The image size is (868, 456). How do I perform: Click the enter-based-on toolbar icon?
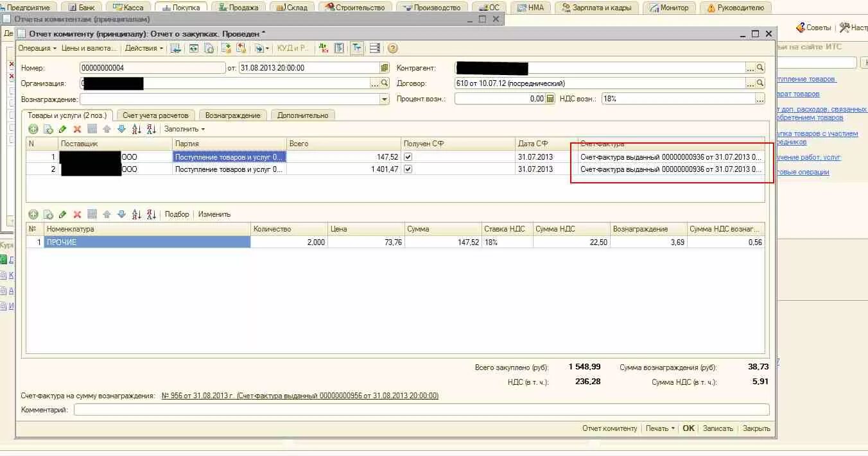point(225,48)
